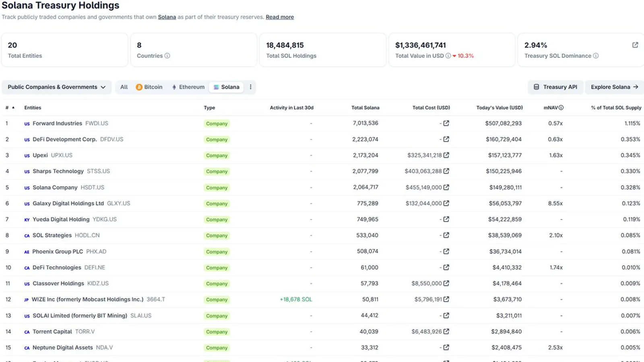This screenshot has height=362, width=644.
Task: Open cost source link for SOL Strategies
Action: pyautogui.click(x=446, y=235)
